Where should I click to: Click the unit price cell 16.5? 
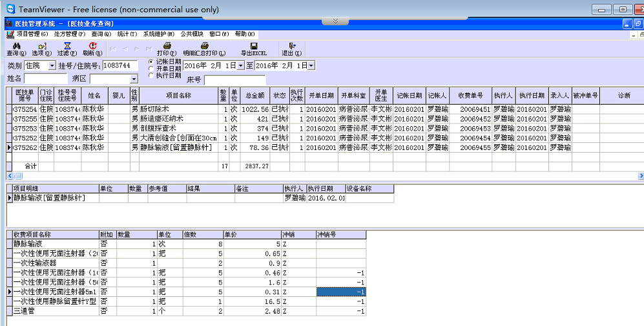click(x=252, y=302)
